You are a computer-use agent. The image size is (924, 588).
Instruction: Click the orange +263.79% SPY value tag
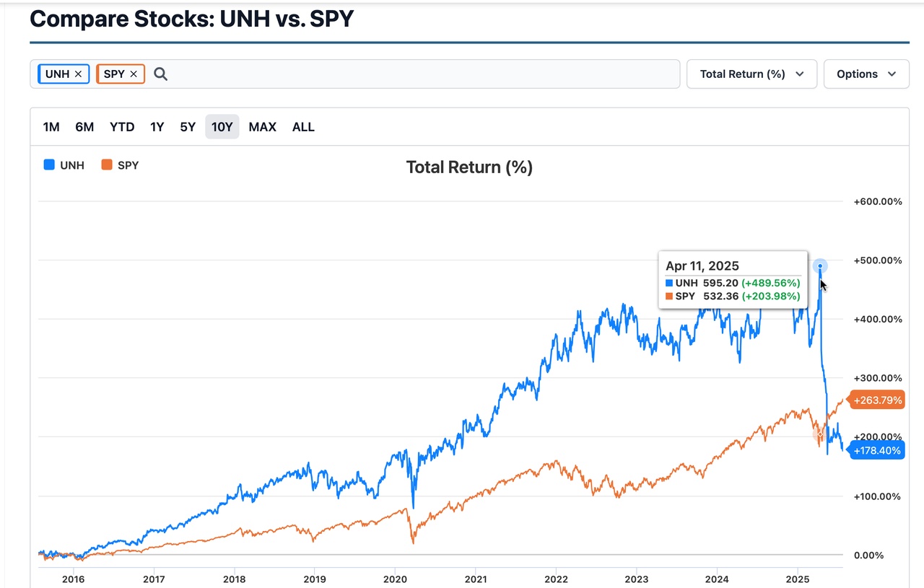(876, 400)
